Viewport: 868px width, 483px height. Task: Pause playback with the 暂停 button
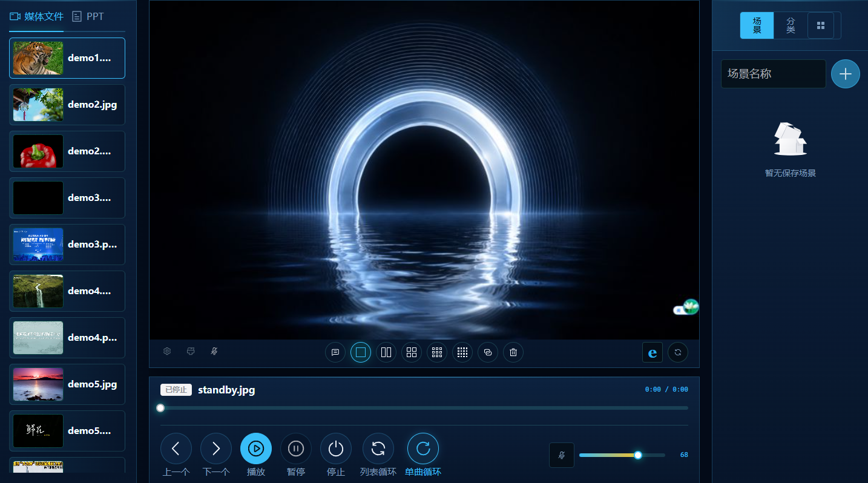coord(296,448)
